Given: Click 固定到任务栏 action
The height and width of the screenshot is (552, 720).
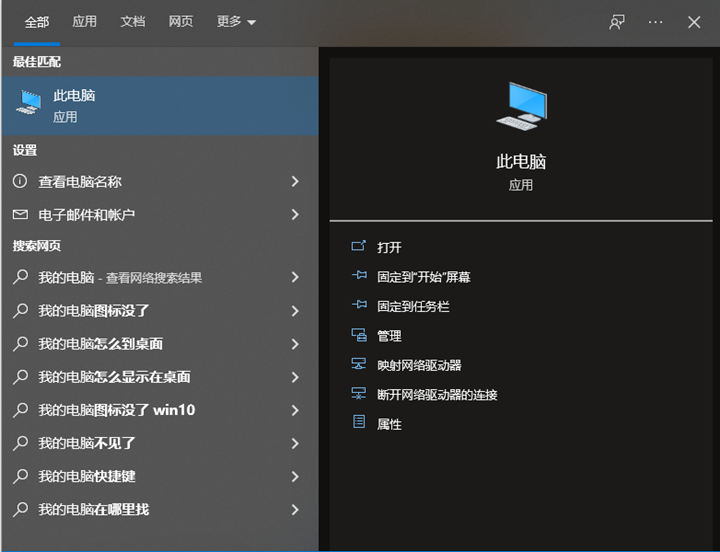Looking at the screenshot, I should [x=413, y=306].
